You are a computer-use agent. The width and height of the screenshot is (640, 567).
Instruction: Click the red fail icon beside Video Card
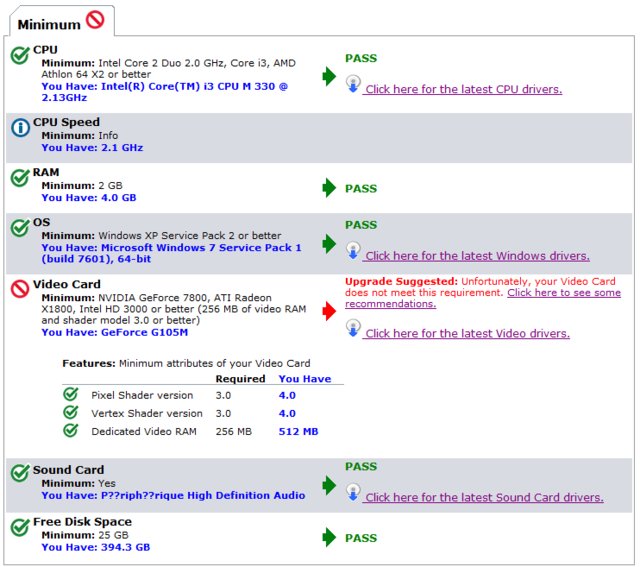pyautogui.click(x=19, y=289)
